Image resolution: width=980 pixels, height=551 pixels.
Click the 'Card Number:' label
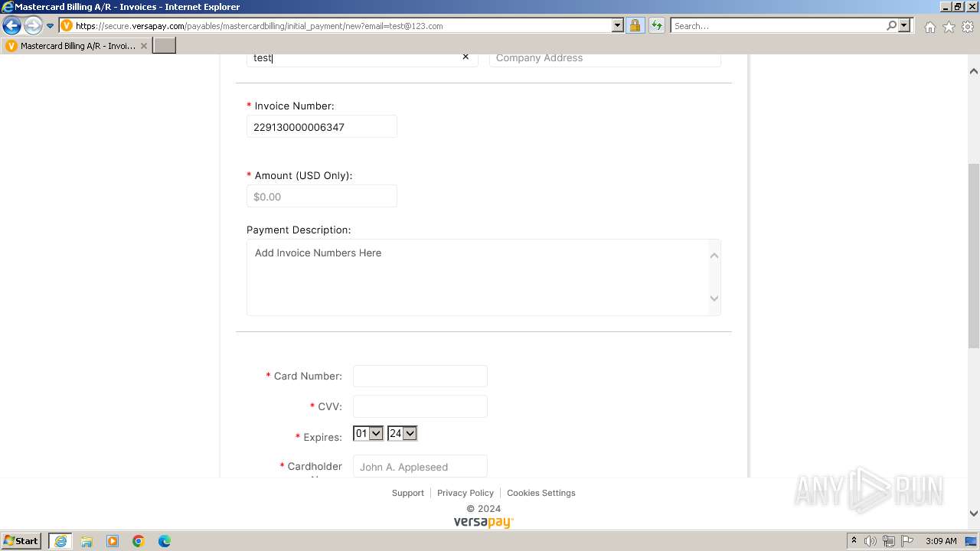308,376
